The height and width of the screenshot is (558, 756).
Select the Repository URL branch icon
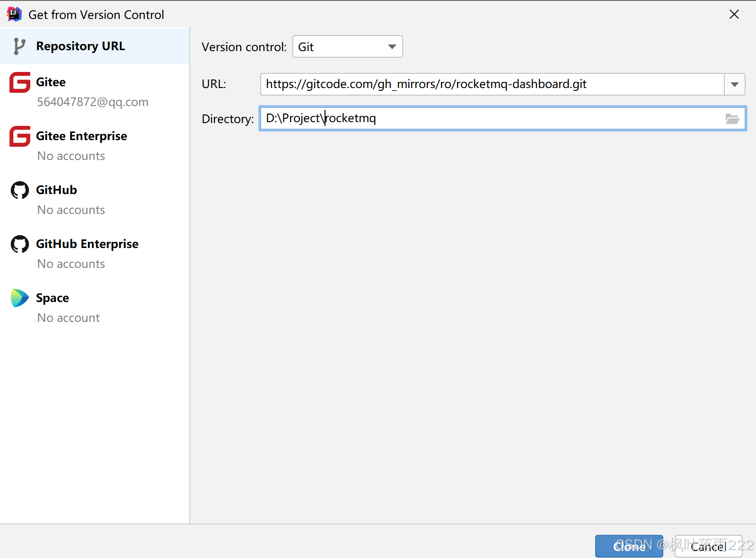click(x=19, y=46)
